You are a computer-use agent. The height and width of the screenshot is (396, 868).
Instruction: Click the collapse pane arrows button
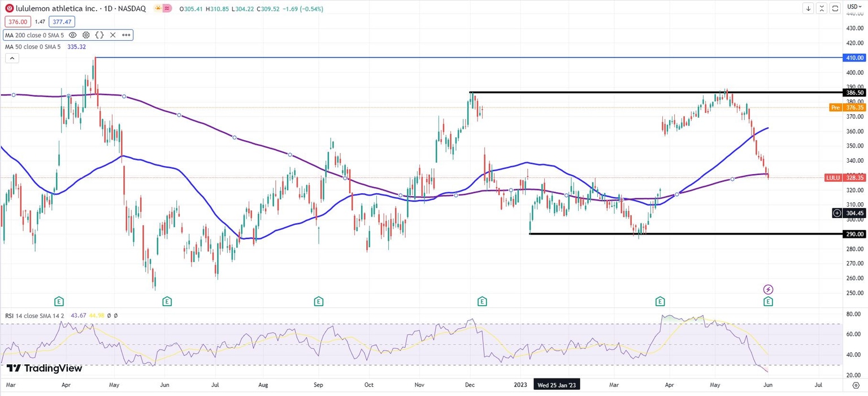[x=822, y=8]
